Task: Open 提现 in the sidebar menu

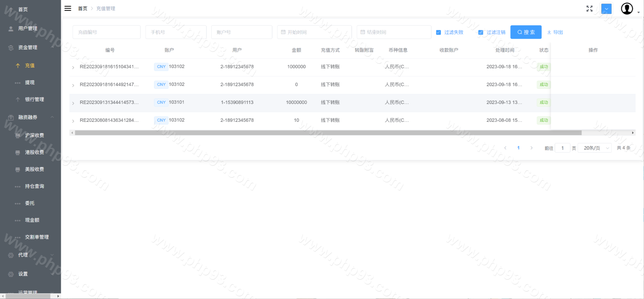Action: click(x=30, y=83)
